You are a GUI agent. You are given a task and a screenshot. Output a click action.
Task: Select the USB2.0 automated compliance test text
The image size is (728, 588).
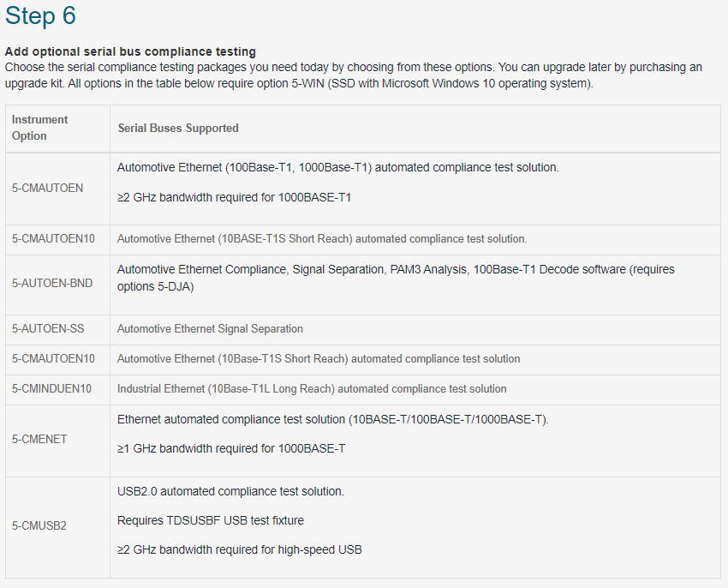click(x=230, y=491)
